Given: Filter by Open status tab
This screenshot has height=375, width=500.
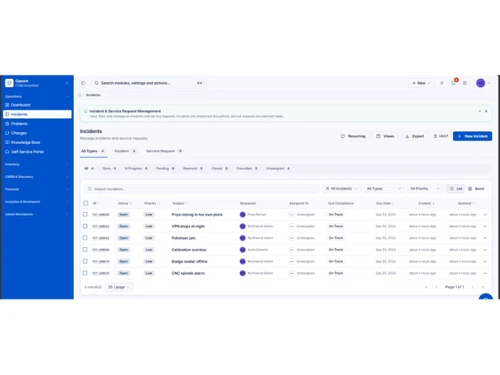Looking at the screenshot, I should 109,168.
